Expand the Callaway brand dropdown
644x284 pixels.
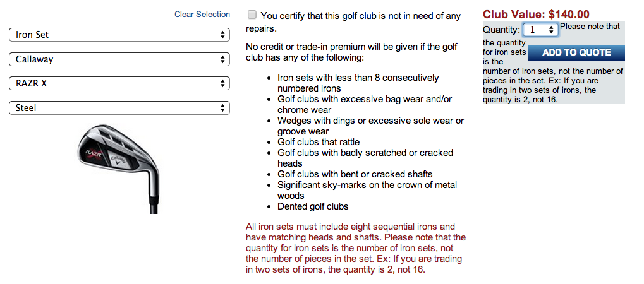click(119, 59)
